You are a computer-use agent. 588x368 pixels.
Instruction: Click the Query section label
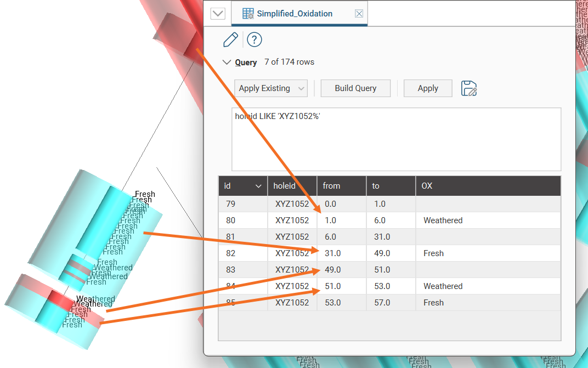(x=246, y=63)
